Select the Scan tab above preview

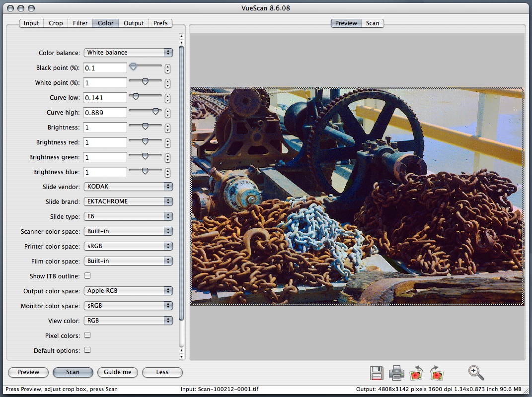pyautogui.click(x=373, y=23)
